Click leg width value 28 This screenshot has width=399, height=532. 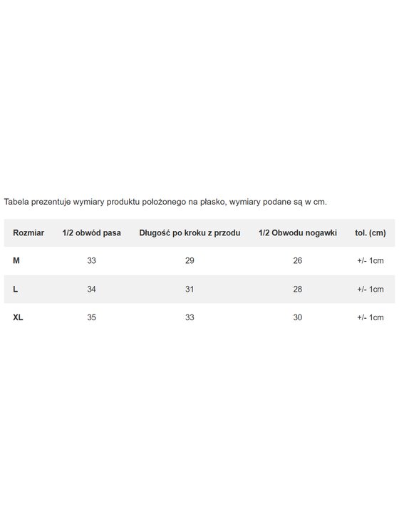[x=298, y=289]
